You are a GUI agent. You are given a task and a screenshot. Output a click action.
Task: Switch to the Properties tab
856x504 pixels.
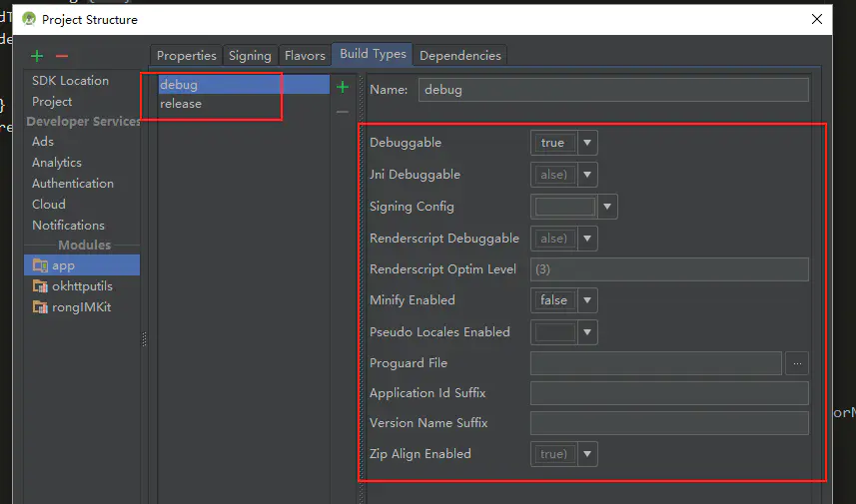186,56
